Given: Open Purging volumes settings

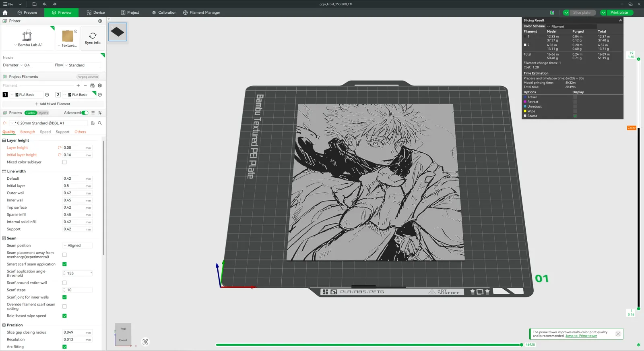Looking at the screenshot, I should (x=88, y=77).
